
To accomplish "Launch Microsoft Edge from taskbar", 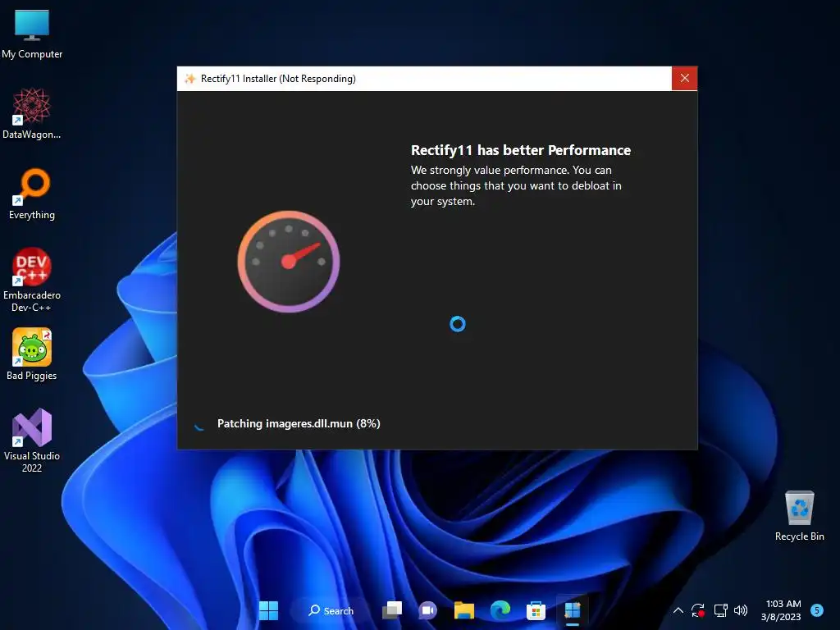I will click(x=500, y=610).
